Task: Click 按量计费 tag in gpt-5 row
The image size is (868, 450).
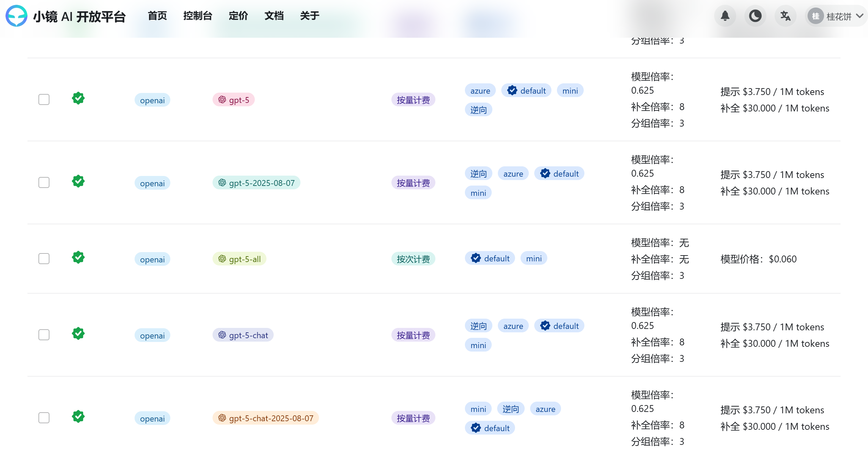Action: [x=413, y=100]
